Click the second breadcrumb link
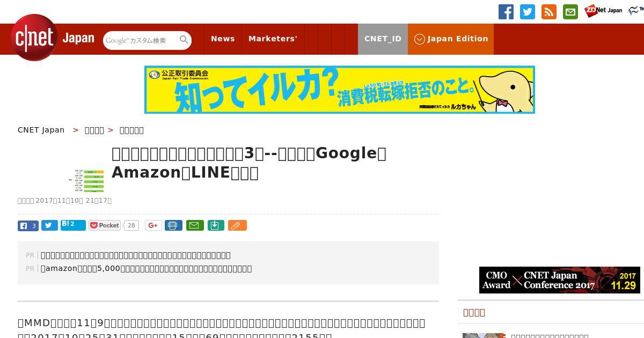Viewport: 644px width, 338px height. 94,130
